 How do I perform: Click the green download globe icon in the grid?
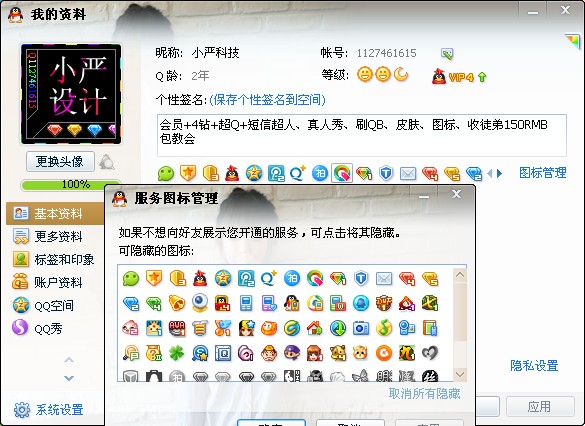pos(338,328)
